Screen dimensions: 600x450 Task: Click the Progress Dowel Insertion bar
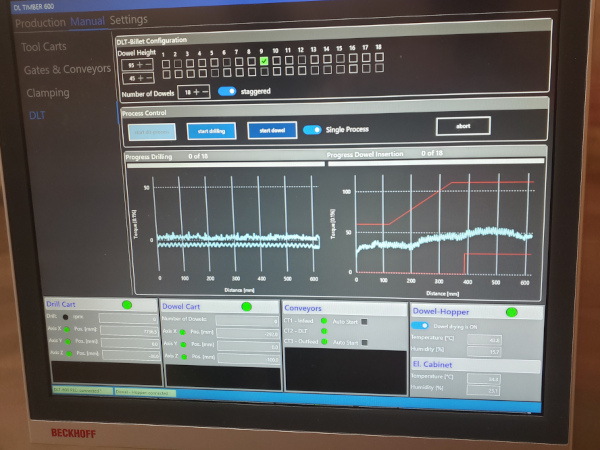436,161
